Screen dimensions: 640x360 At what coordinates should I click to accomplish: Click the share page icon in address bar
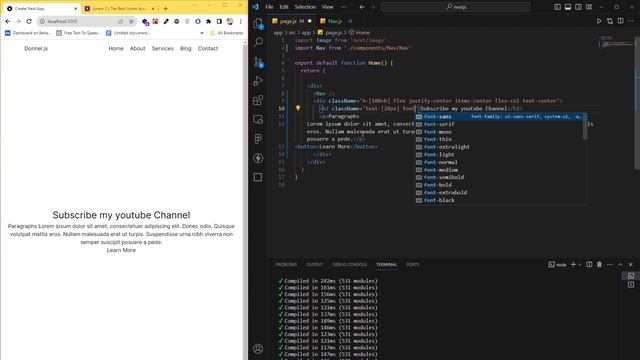point(120,21)
